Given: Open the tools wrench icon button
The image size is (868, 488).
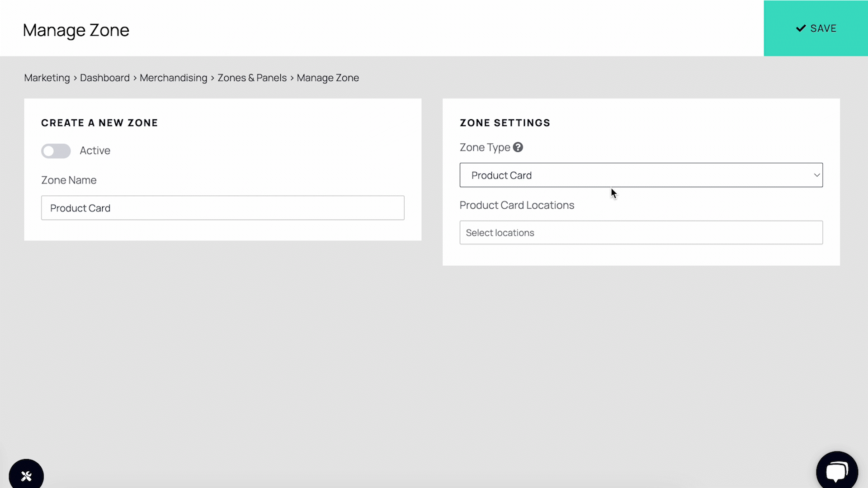Looking at the screenshot, I should pos(26,476).
